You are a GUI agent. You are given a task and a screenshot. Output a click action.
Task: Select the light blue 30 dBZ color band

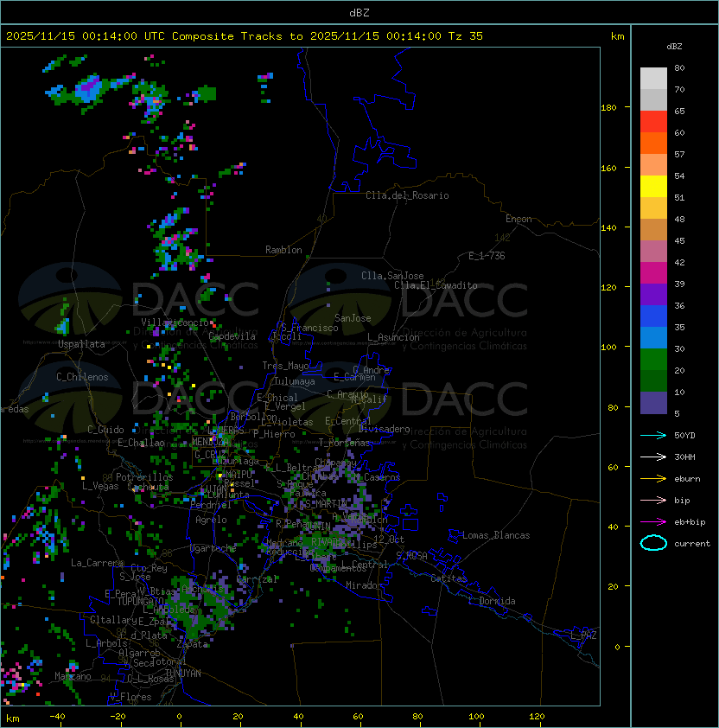pyautogui.click(x=653, y=338)
